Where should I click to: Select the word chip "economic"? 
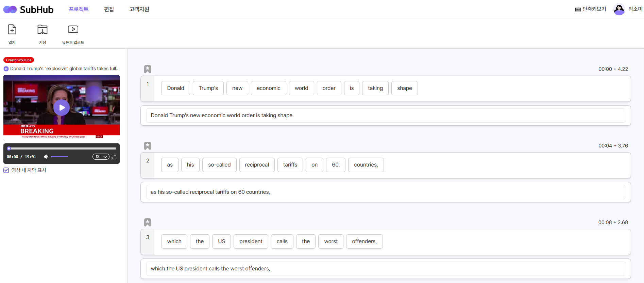[269, 88]
